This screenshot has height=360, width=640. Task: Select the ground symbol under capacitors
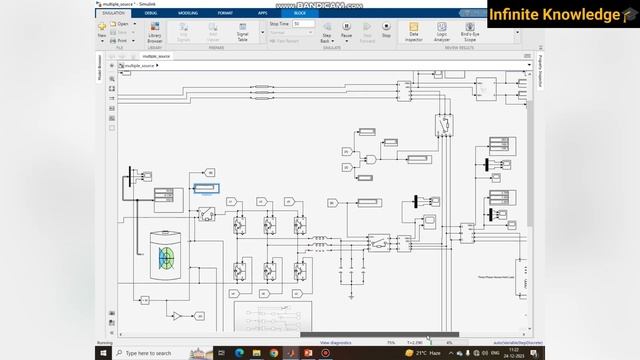351,297
